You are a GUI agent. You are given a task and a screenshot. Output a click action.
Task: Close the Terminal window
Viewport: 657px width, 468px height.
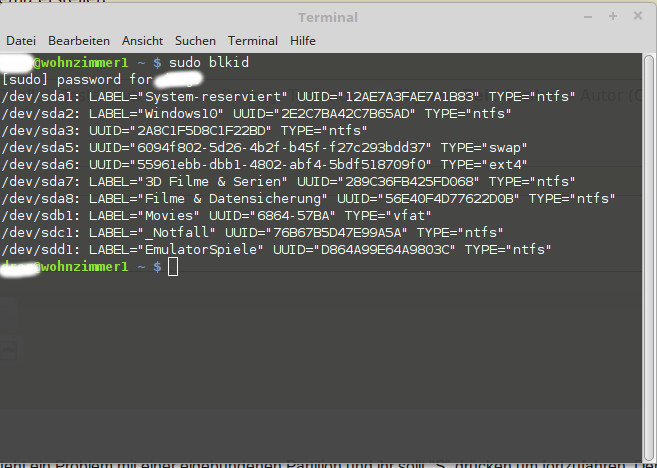coord(638,16)
